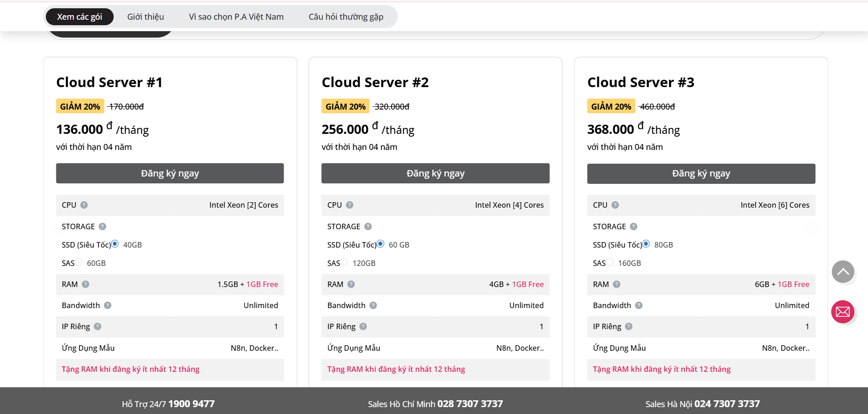Select SAS 120GB storage for Cloud Server #2
The image size is (868, 414).
click(x=344, y=262)
